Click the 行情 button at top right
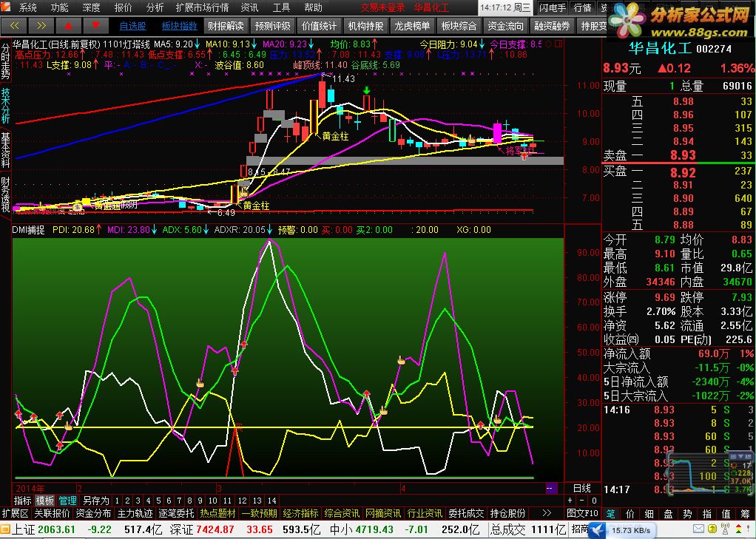Viewport: 756px width, 539px height. coord(584,7)
